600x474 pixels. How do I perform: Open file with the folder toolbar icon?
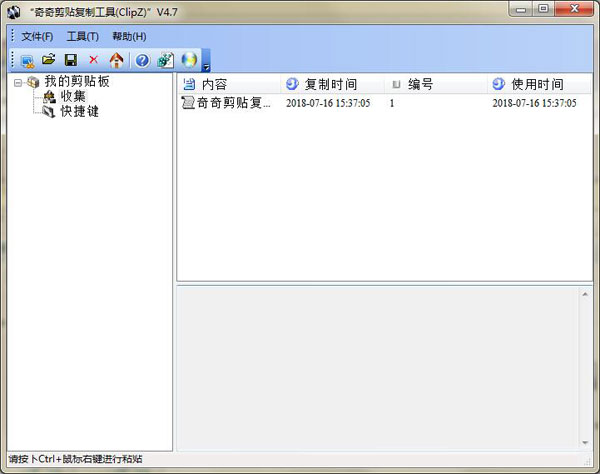pos(49,60)
